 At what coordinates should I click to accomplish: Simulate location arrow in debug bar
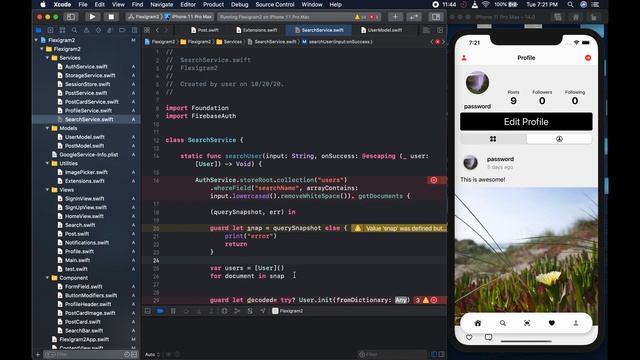tap(262, 311)
